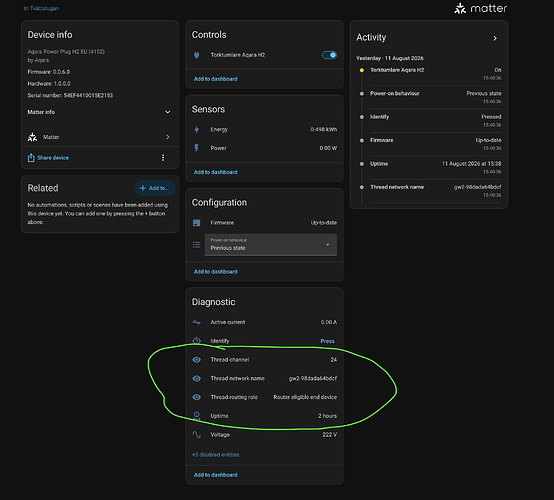Click the list icon beside Power-on behaviour
Image resolution: width=554 pixels, height=500 pixels.
pyautogui.click(x=197, y=245)
